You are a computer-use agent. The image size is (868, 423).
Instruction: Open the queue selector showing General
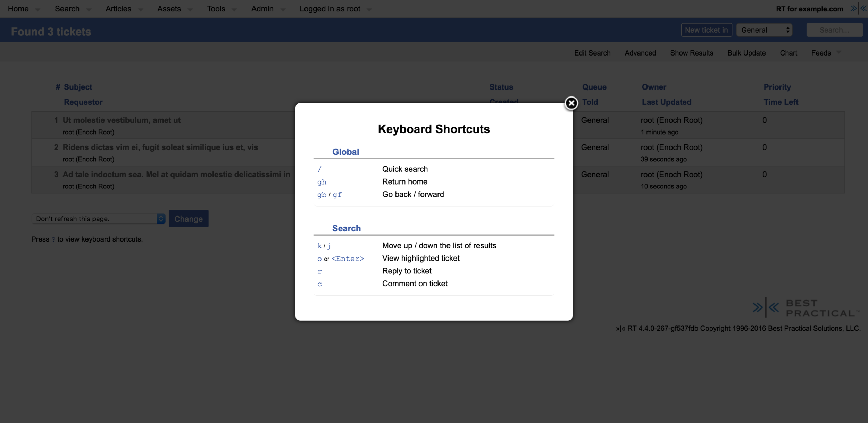(765, 30)
